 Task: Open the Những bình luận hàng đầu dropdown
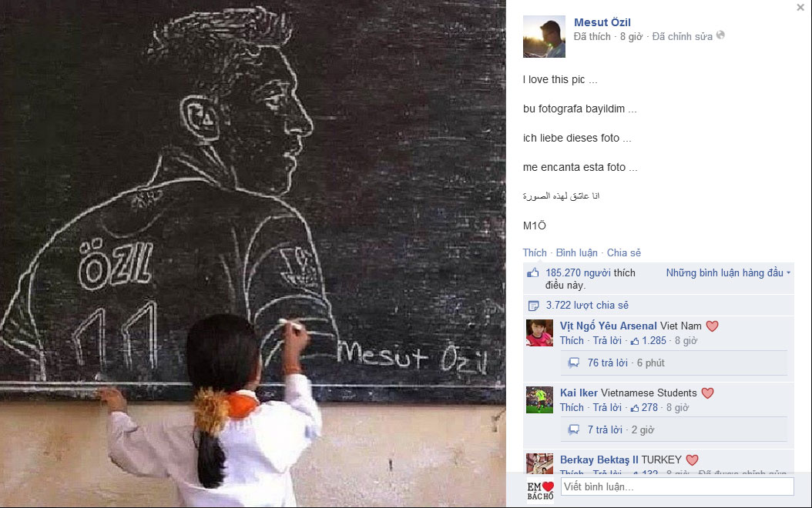728,272
